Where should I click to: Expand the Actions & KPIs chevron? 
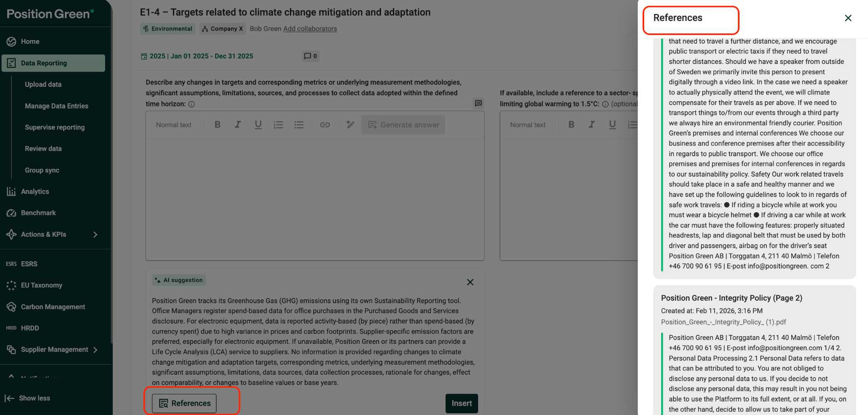click(x=95, y=235)
